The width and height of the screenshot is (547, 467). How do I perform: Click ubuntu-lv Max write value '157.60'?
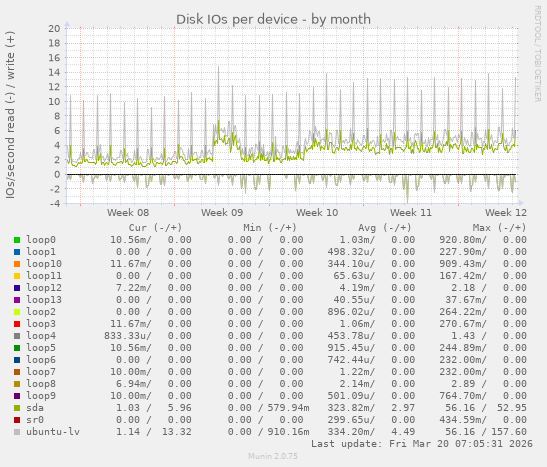[x=509, y=432]
